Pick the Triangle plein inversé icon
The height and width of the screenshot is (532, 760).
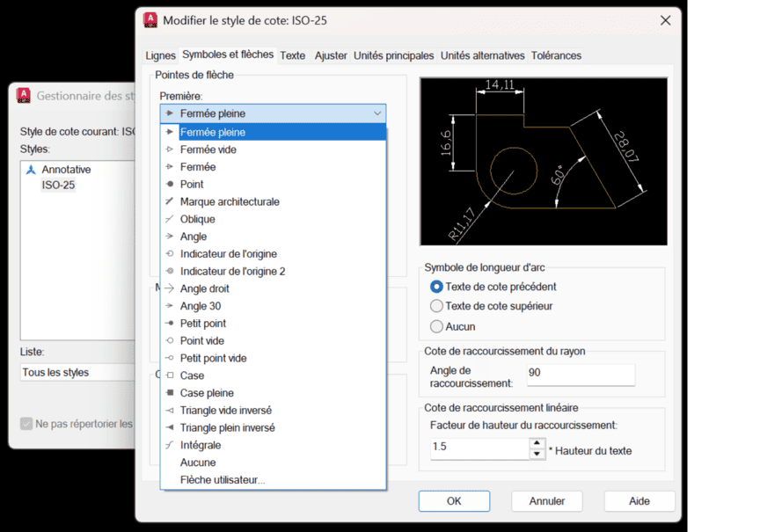pyautogui.click(x=171, y=427)
